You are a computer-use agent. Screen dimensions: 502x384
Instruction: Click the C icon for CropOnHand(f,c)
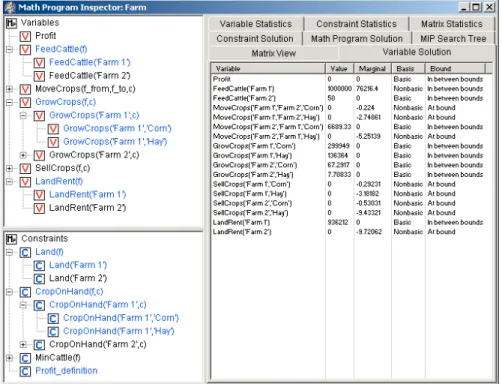coord(25,292)
